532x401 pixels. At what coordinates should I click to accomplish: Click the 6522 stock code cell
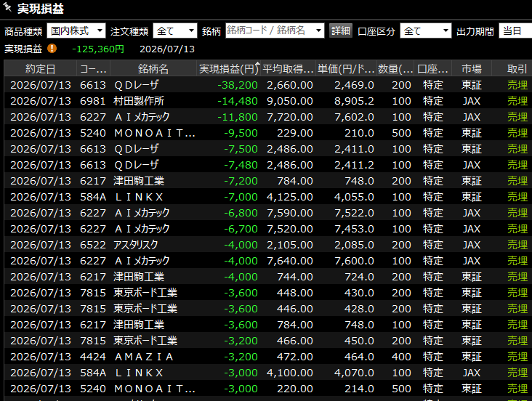pyautogui.click(x=93, y=245)
